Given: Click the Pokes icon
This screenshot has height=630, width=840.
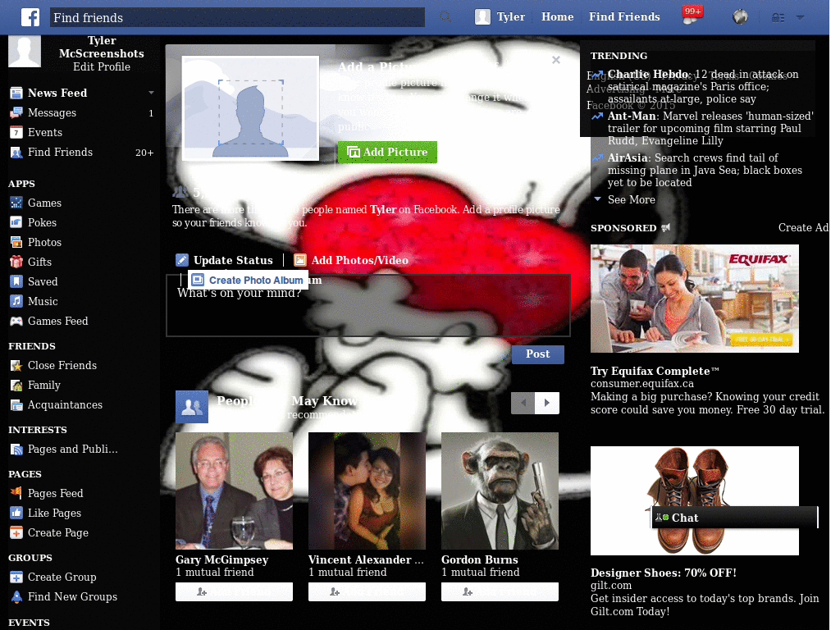Looking at the screenshot, I should 16,222.
